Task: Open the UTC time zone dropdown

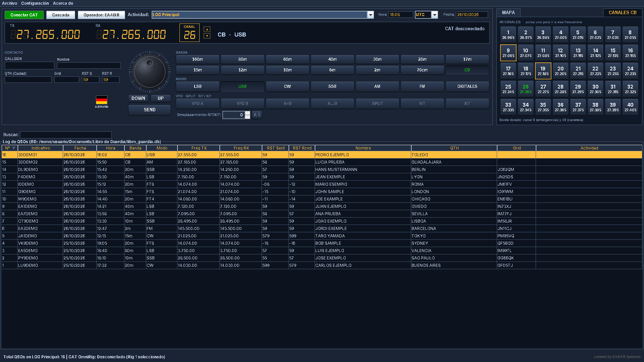Action: click(x=435, y=15)
